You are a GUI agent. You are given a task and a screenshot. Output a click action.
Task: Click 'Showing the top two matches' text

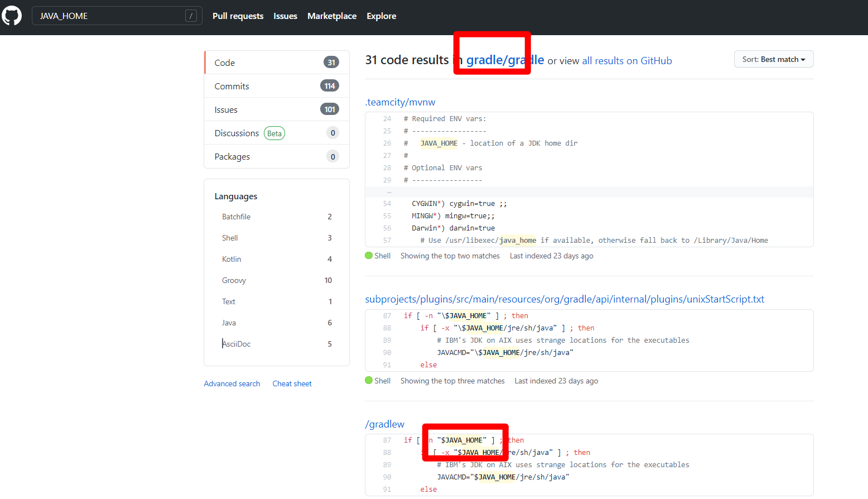click(450, 256)
